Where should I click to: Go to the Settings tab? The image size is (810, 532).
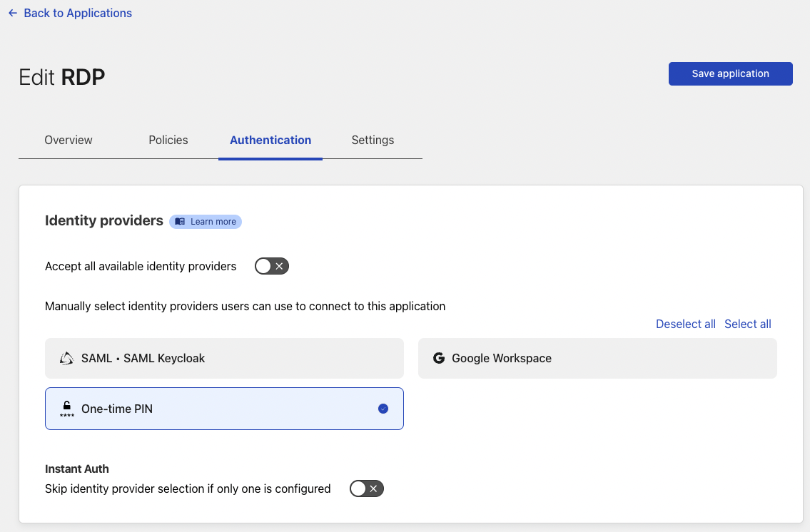pyautogui.click(x=373, y=140)
